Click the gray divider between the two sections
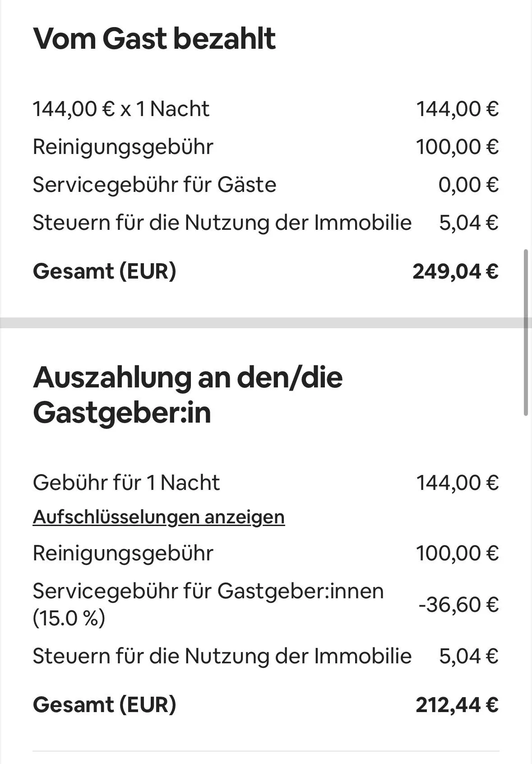 262,323
